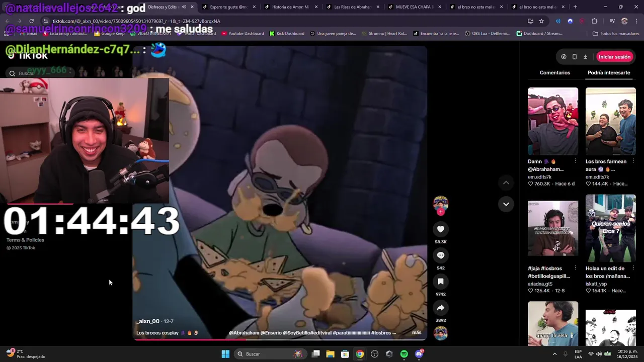Follow creator with the red plus badge
644x362 pixels.
pyautogui.click(x=441, y=212)
